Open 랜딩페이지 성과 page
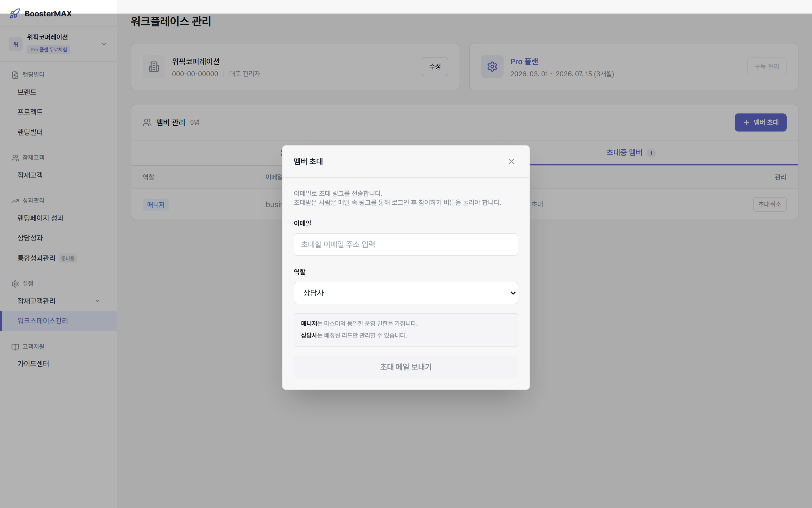Image resolution: width=812 pixels, height=508 pixels. (41, 218)
